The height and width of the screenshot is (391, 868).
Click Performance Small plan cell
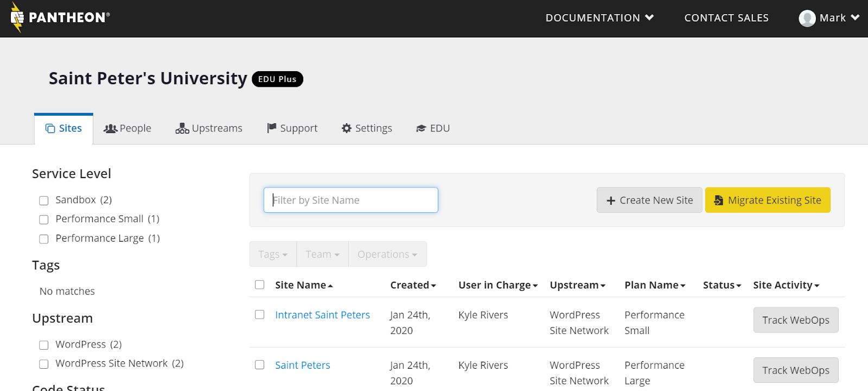pyautogui.click(x=654, y=323)
